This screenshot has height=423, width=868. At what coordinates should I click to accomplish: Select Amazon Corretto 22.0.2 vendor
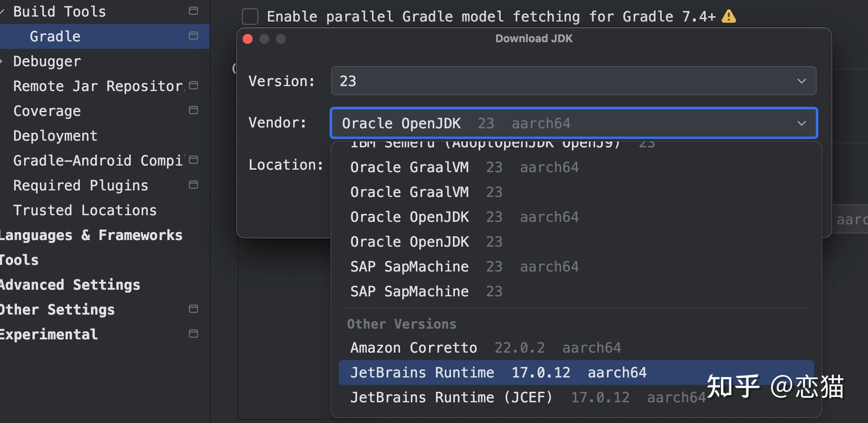414,348
